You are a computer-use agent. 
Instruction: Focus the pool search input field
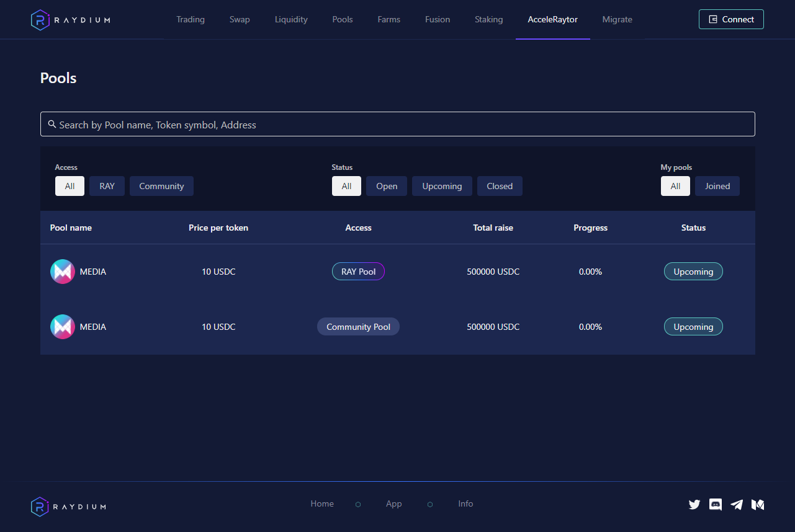pos(398,124)
